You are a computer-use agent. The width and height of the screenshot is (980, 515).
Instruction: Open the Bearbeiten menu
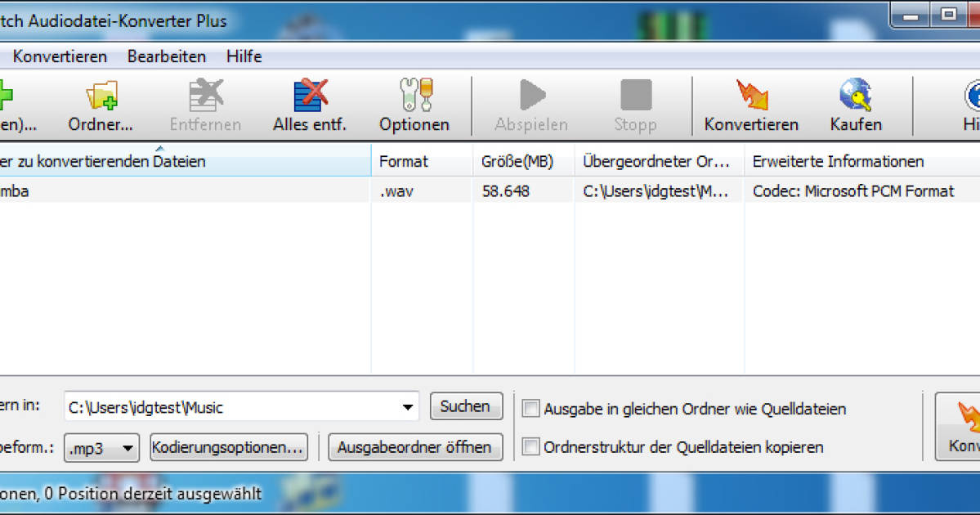tap(167, 56)
